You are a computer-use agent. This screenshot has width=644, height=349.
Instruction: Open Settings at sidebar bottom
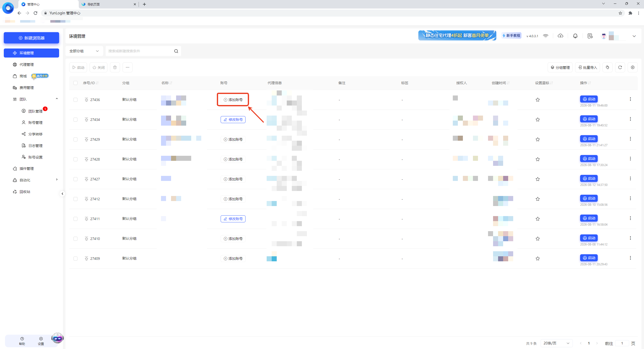click(x=41, y=341)
